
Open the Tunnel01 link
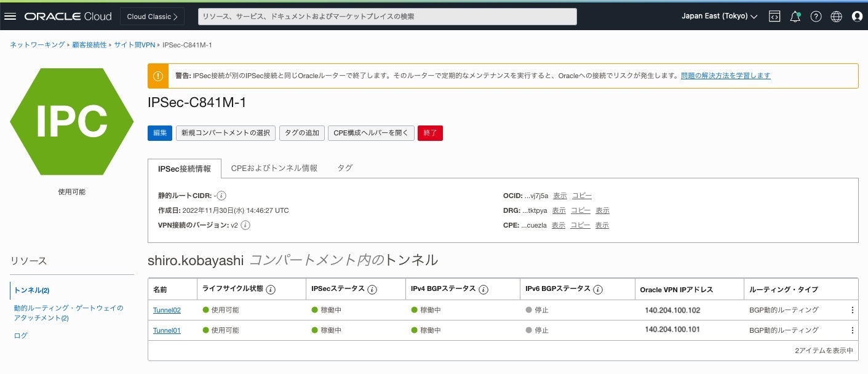click(167, 330)
